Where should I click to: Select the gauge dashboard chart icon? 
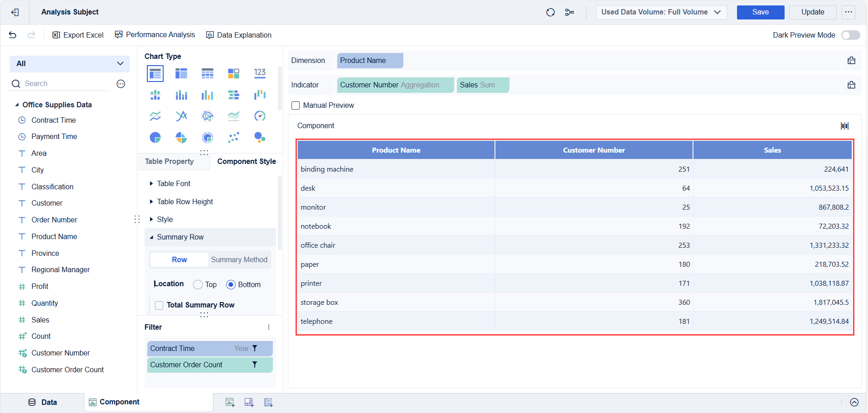260,116
